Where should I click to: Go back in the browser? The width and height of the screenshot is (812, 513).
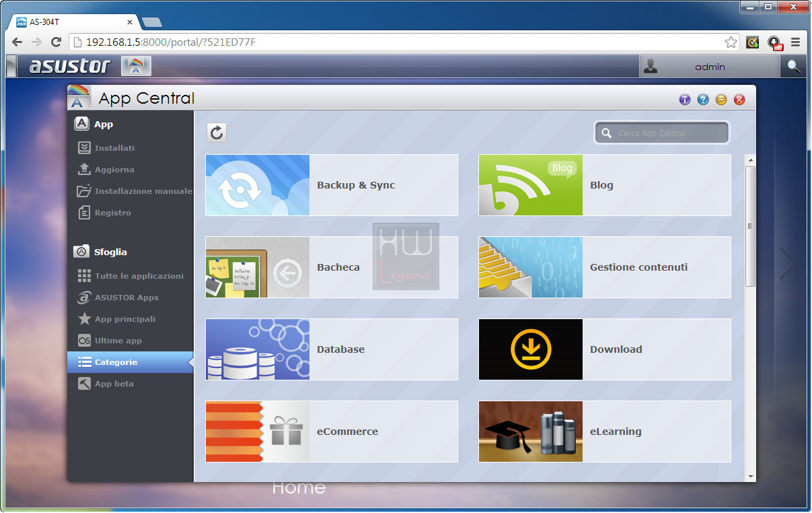tap(17, 42)
